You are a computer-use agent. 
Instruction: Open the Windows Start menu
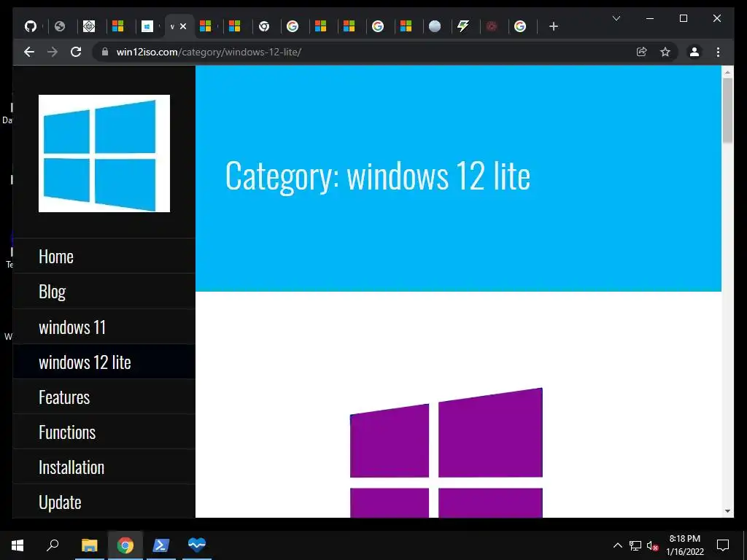18,545
